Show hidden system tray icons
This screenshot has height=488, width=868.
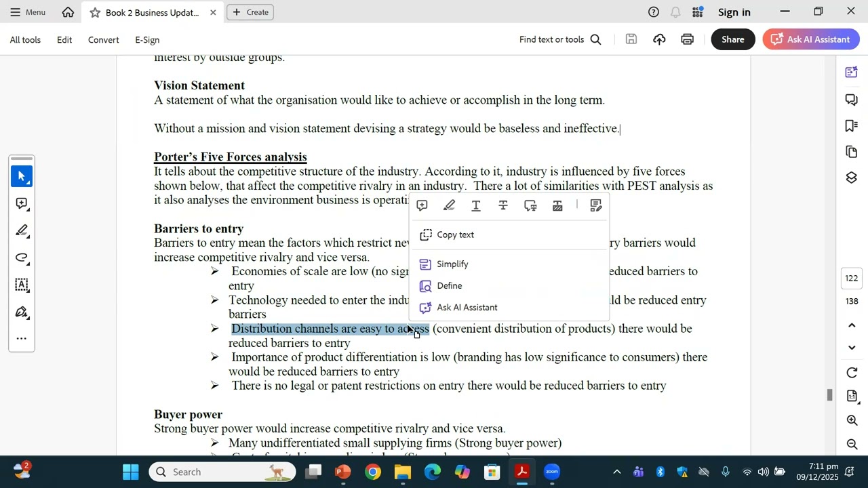(x=616, y=472)
